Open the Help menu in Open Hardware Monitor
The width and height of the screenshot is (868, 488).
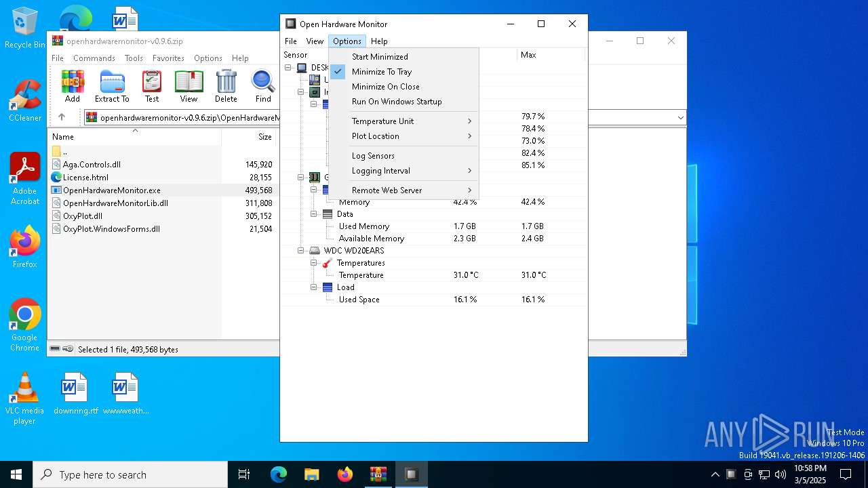[379, 41]
